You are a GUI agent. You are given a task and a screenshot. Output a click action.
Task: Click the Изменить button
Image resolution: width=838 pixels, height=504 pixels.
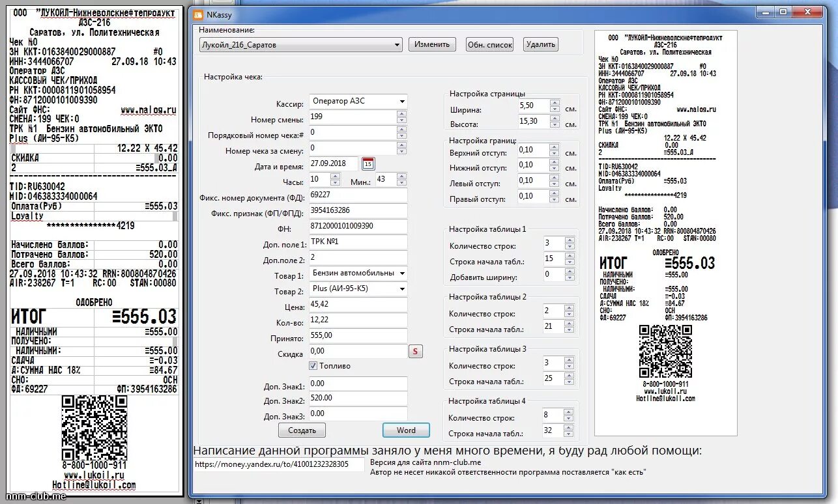tap(432, 44)
